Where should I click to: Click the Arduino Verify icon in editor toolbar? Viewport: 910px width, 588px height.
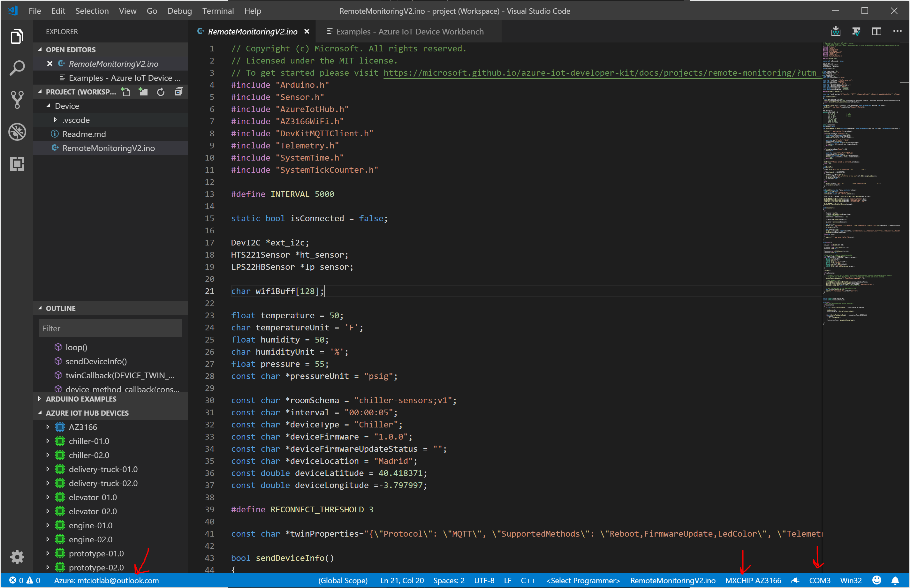tap(857, 31)
